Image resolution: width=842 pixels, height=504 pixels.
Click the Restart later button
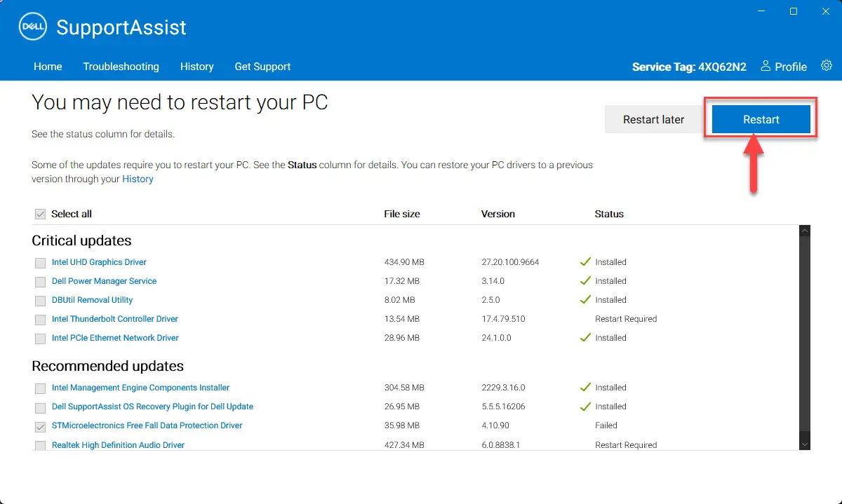[x=653, y=119]
